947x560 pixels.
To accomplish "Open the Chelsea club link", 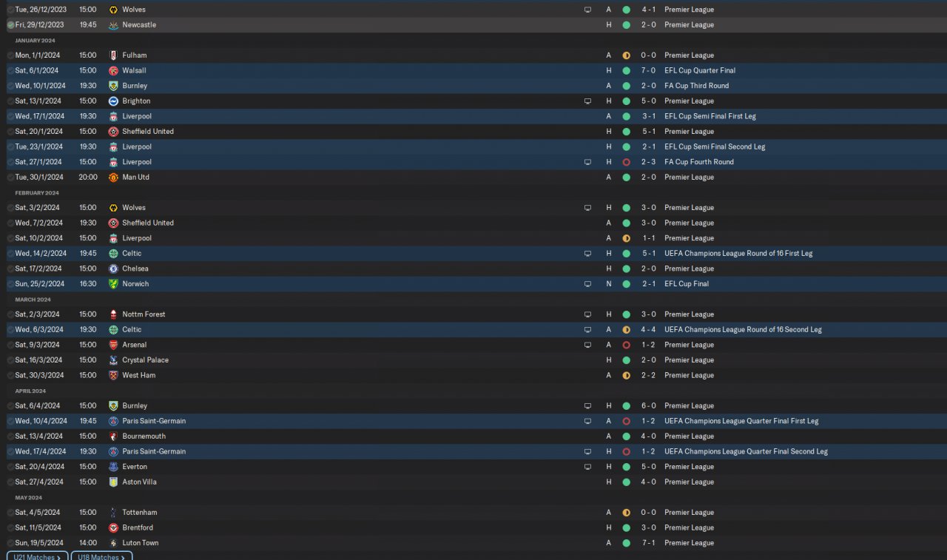I will tap(135, 269).
